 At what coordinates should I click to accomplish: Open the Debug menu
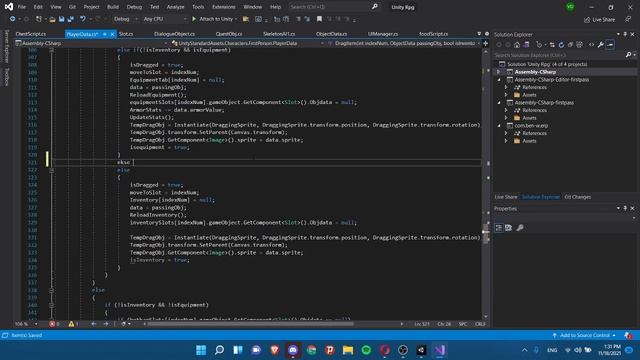coord(134,7)
